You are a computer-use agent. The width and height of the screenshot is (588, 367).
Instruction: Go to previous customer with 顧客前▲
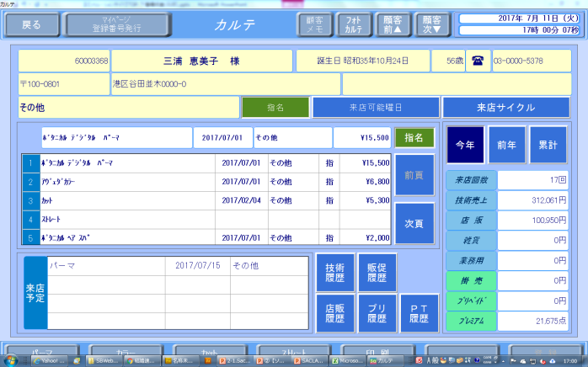point(393,24)
